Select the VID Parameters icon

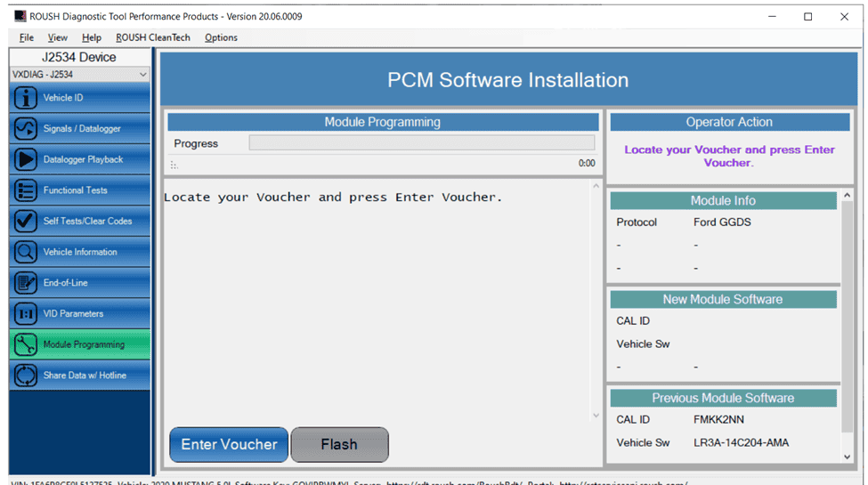[x=26, y=313]
